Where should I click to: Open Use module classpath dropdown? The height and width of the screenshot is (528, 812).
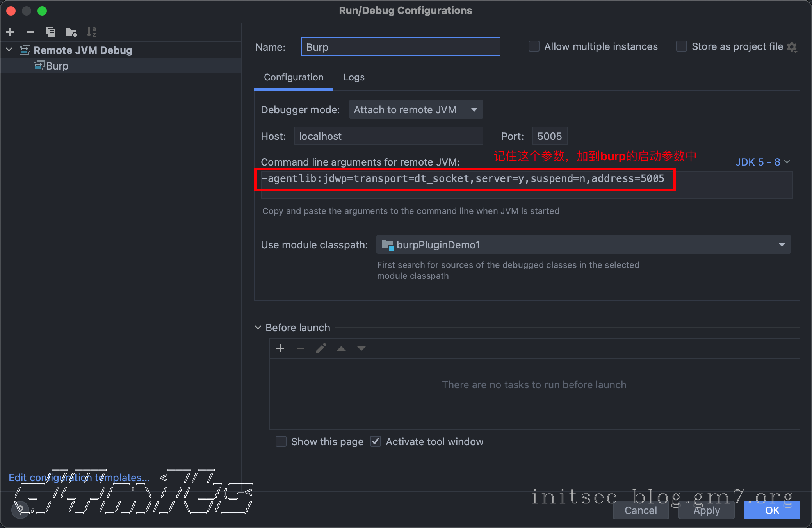(x=583, y=245)
